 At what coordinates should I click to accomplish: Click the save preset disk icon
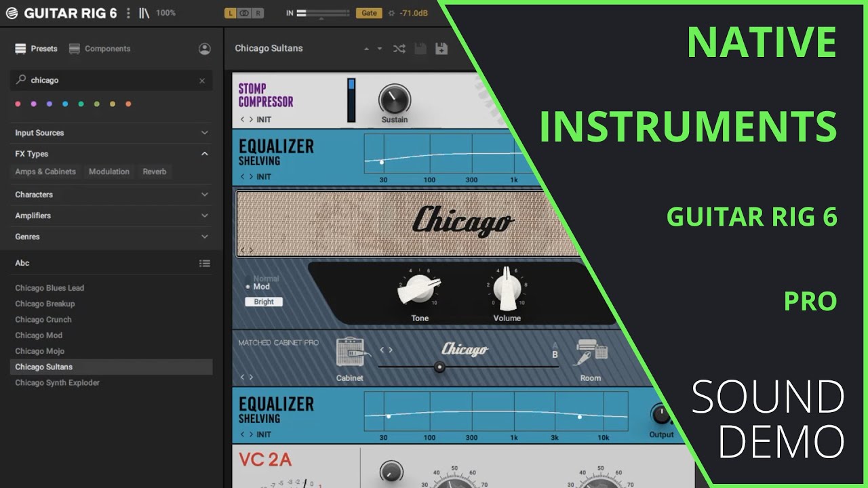point(420,49)
